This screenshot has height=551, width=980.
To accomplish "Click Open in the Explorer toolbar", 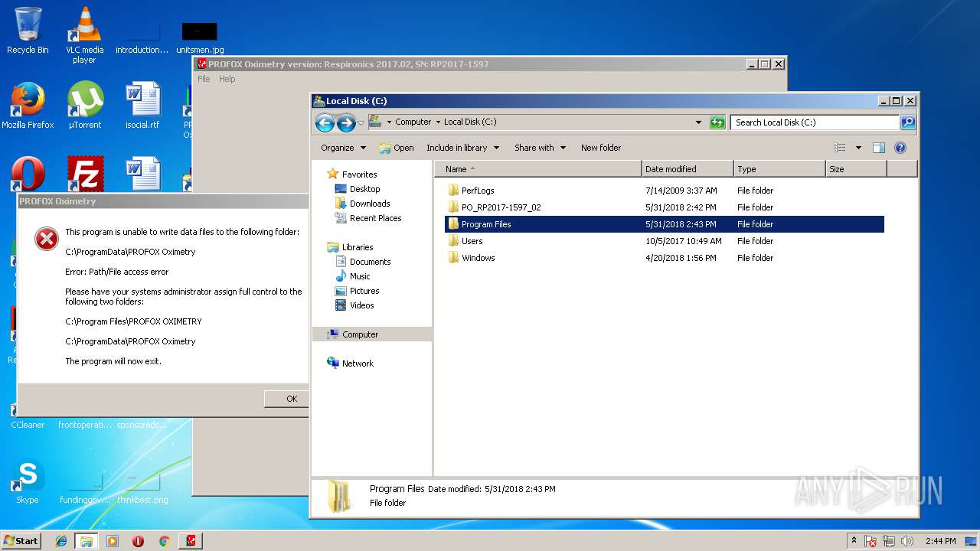I will [397, 148].
